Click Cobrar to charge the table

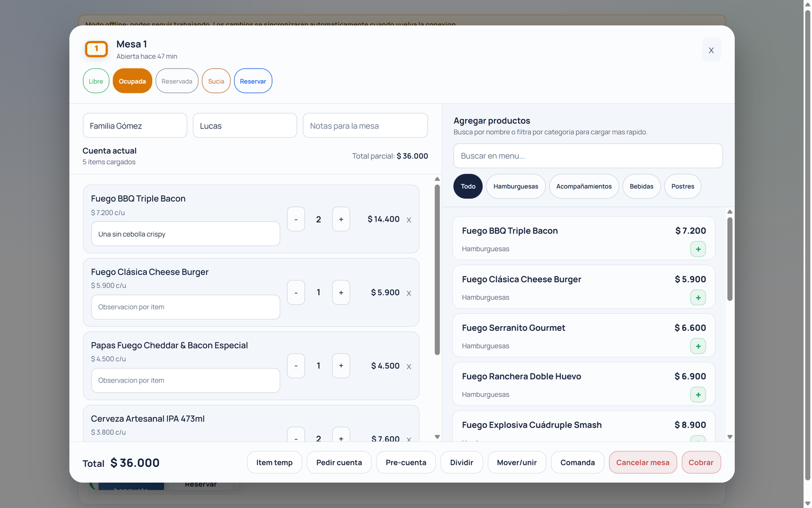pyautogui.click(x=701, y=462)
